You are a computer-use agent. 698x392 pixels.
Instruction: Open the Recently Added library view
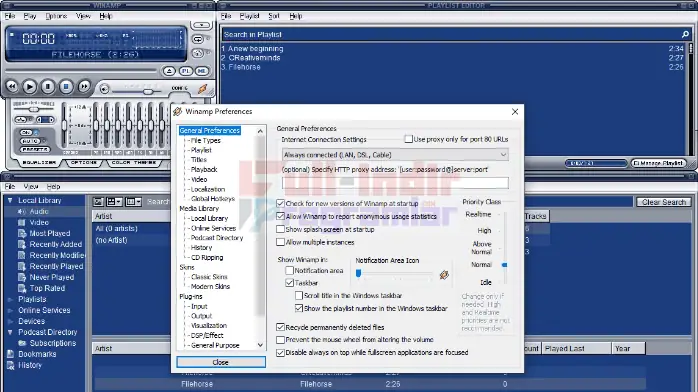[x=56, y=244]
